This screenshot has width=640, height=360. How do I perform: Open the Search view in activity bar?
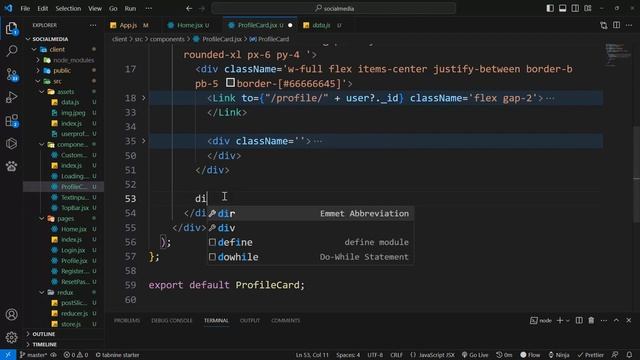point(11,51)
